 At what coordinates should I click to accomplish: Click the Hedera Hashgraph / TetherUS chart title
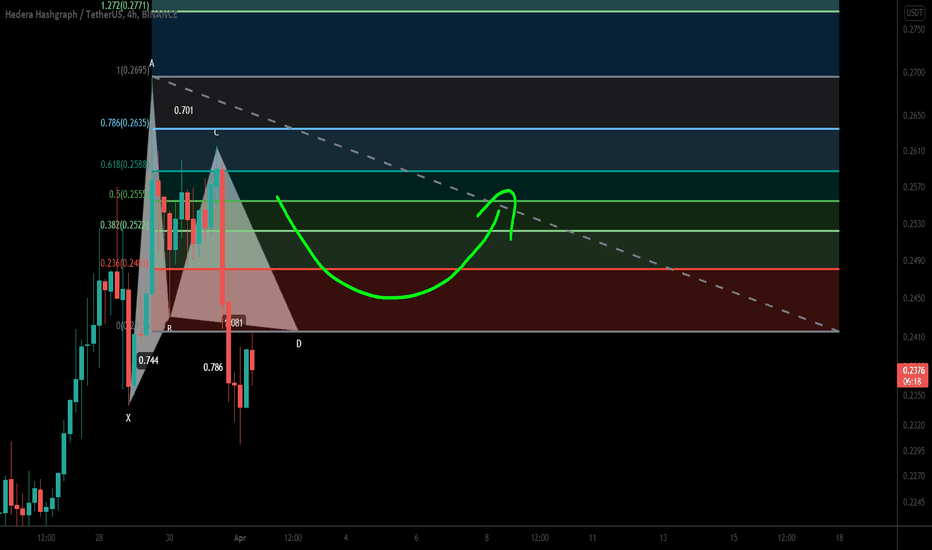coord(91,14)
